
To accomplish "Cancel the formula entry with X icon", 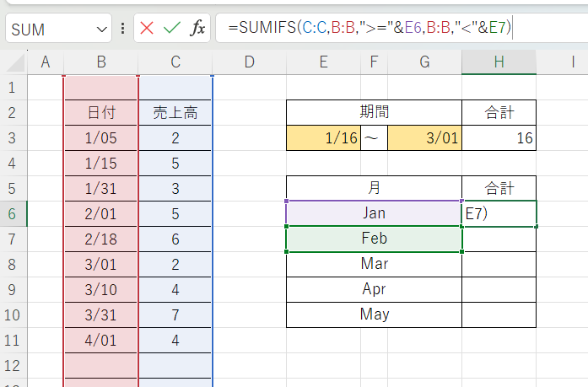I will pyautogui.click(x=147, y=28).
